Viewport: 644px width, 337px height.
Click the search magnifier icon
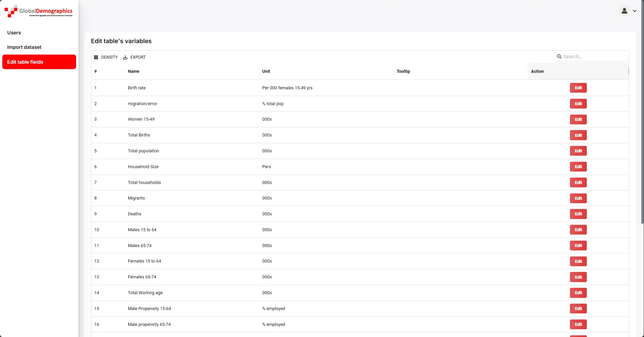click(x=559, y=57)
